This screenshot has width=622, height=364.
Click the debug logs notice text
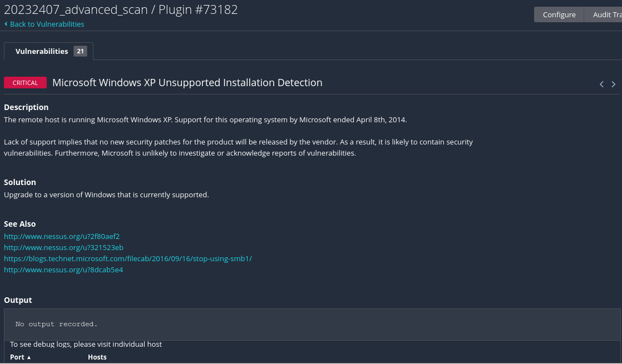click(86, 345)
